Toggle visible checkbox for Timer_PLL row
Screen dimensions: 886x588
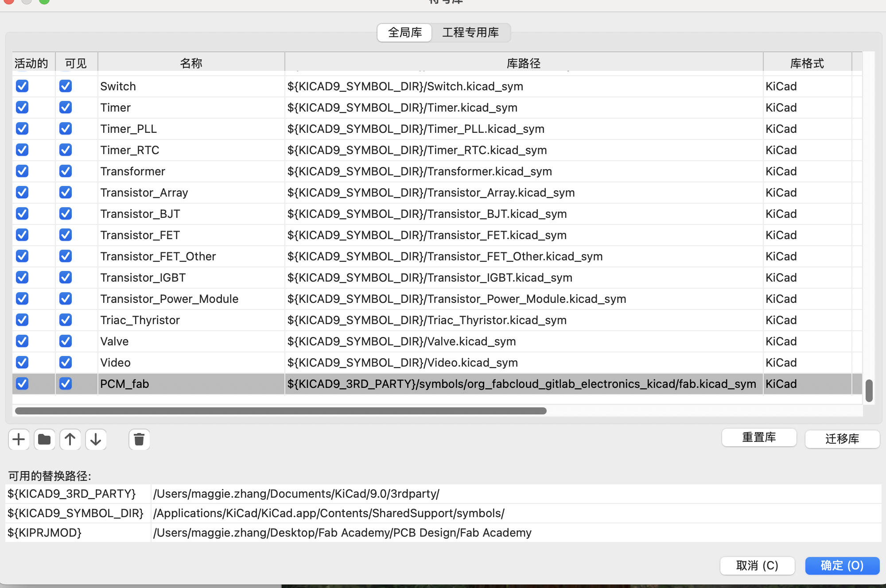(x=66, y=129)
